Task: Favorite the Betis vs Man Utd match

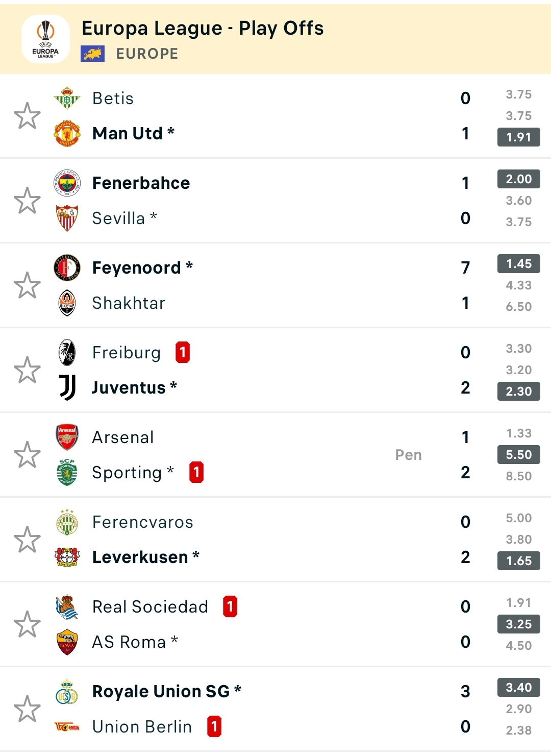Action: coord(27,116)
